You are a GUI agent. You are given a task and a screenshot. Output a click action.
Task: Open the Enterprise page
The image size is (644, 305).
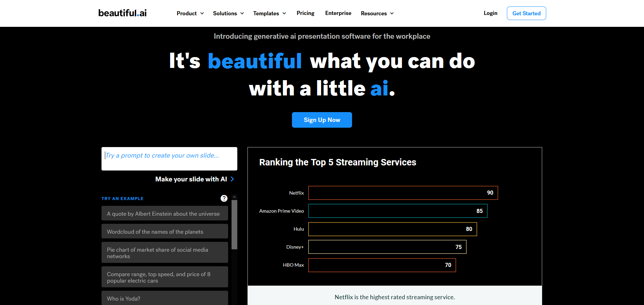tap(338, 13)
